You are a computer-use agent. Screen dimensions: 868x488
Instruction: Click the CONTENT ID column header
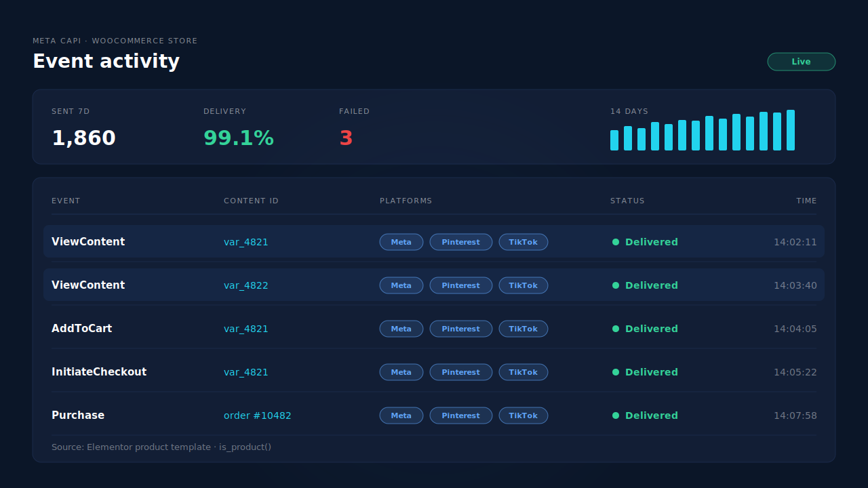(251, 201)
